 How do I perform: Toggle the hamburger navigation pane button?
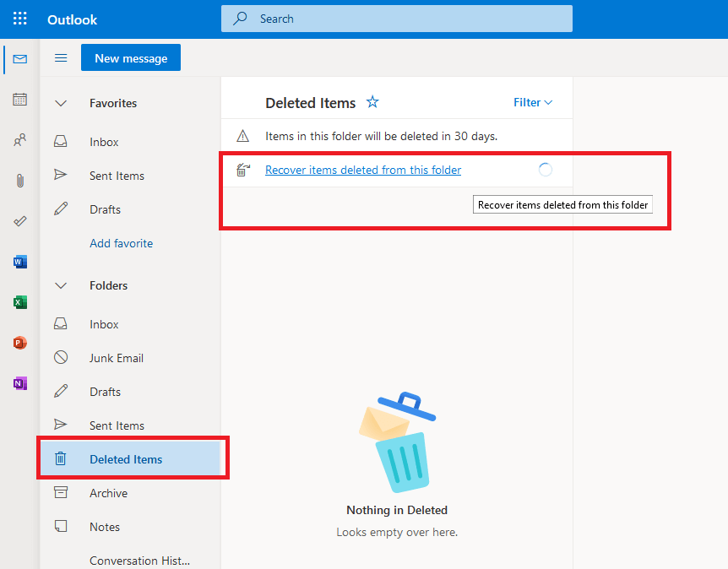coord(61,58)
